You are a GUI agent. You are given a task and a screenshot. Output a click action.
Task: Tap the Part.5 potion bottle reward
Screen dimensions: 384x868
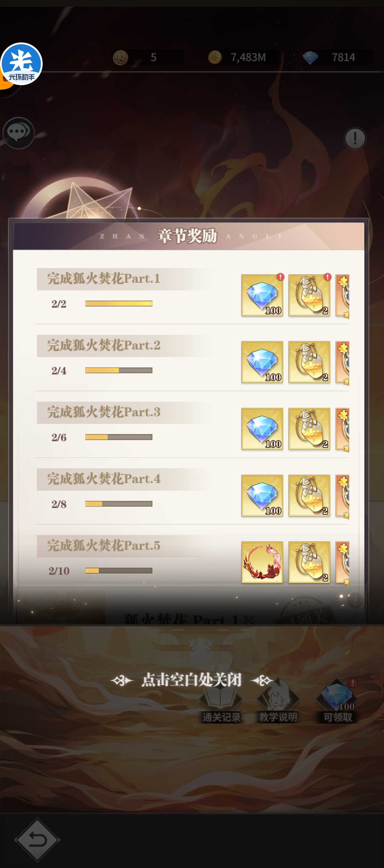pos(309,562)
